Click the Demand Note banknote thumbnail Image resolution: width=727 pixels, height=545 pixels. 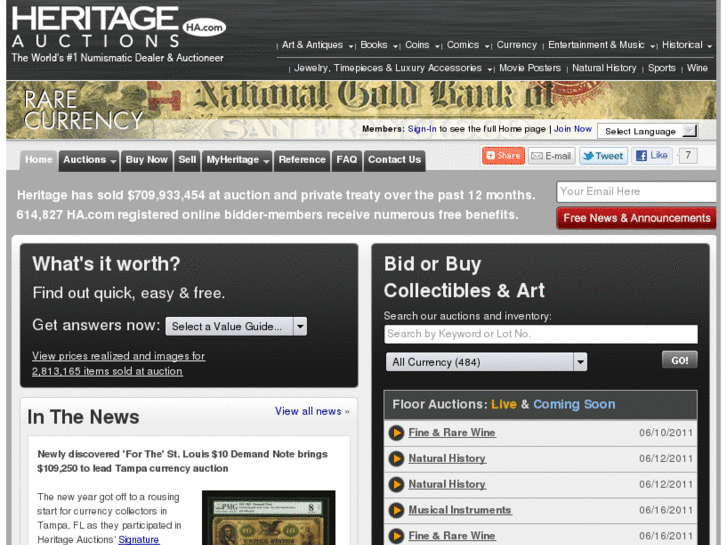coord(268,518)
